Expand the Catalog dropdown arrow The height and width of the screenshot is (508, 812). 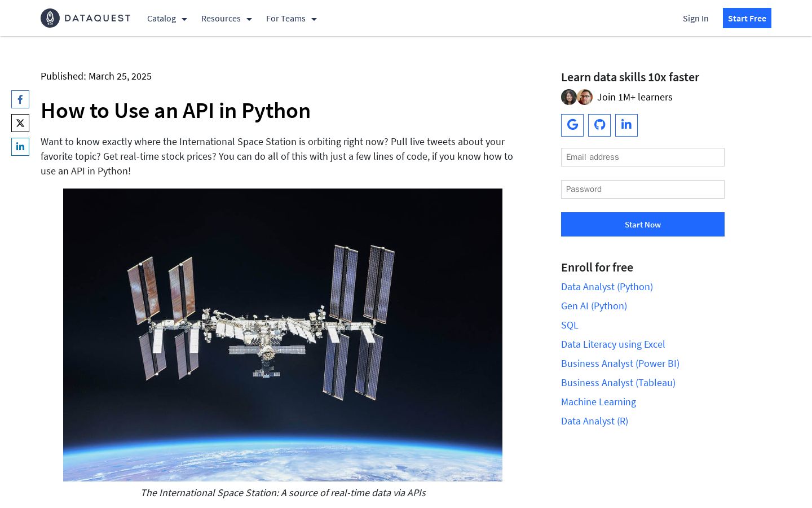[184, 19]
